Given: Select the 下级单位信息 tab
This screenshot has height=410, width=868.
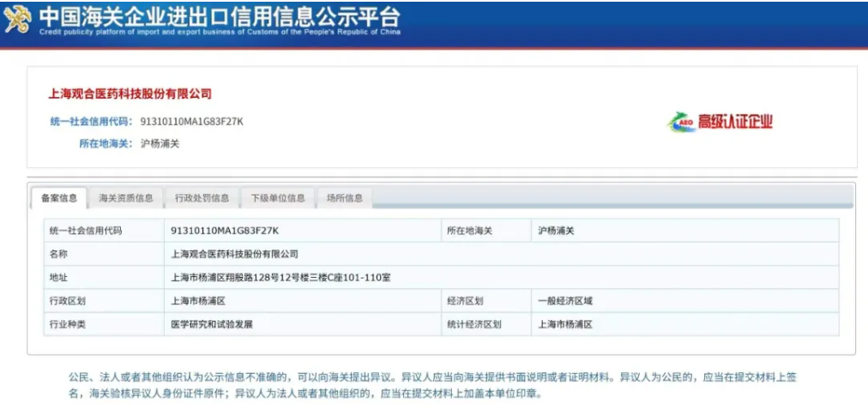Looking at the screenshot, I should click(278, 198).
